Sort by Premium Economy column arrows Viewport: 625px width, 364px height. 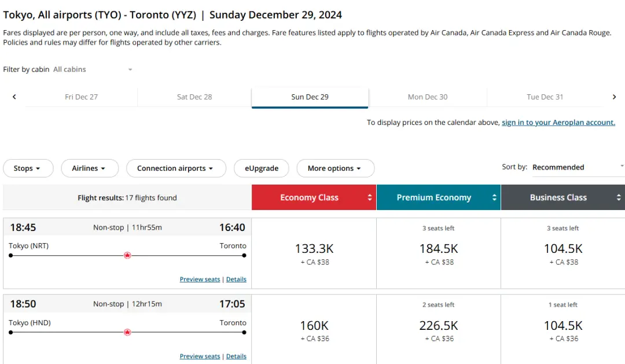494,198
